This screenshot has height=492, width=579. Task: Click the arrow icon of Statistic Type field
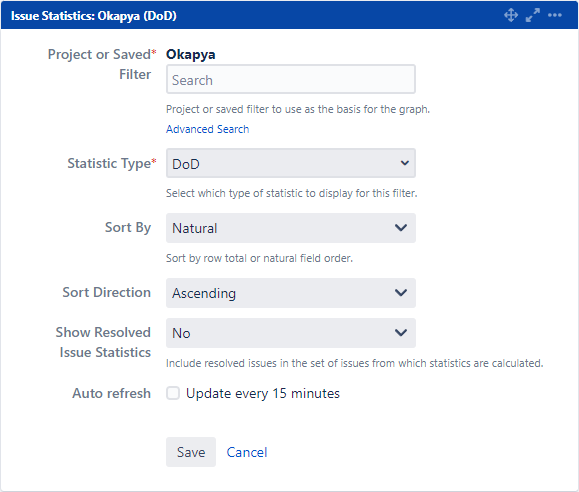click(x=405, y=163)
